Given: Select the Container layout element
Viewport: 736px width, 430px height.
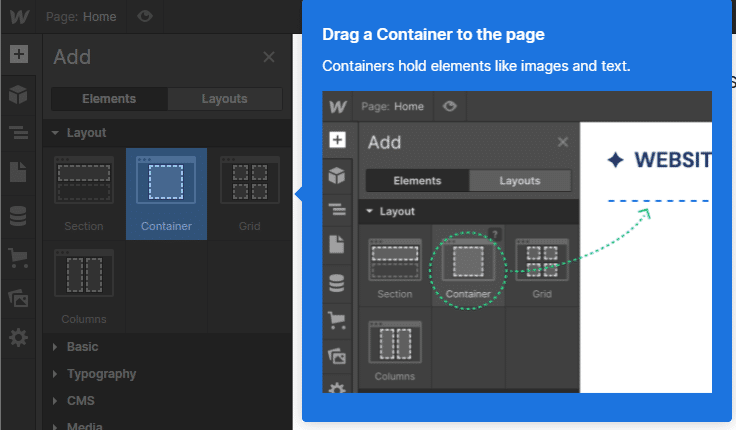Looking at the screenshot, I should tap(166, 194).
